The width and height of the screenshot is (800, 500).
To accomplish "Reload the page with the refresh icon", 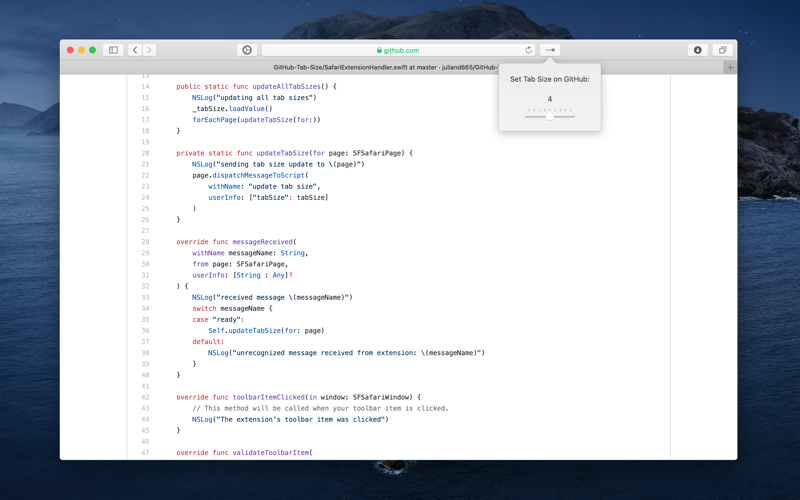I will click(529, 50).
